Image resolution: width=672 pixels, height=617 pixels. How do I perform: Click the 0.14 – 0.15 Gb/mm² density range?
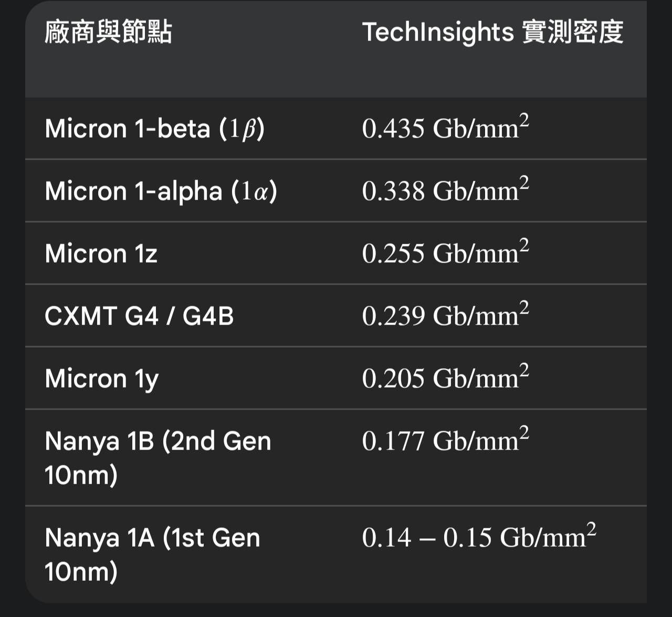click(479, 537)
